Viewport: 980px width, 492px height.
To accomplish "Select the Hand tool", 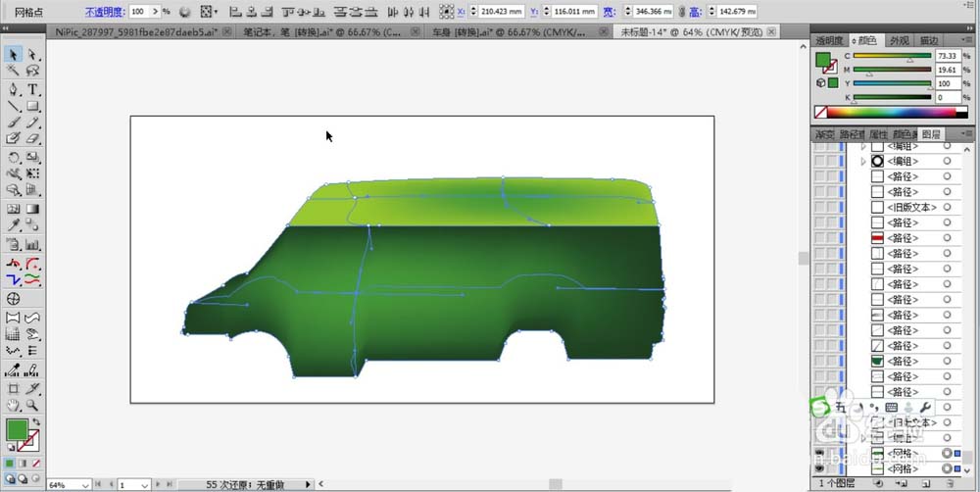I will point(13,406).
